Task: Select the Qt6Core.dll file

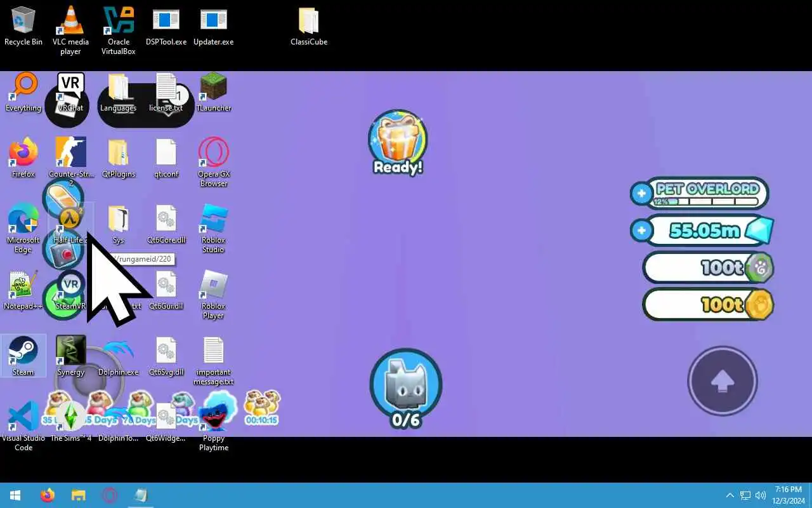Action: pyautogui.click(x=166, y=225)
